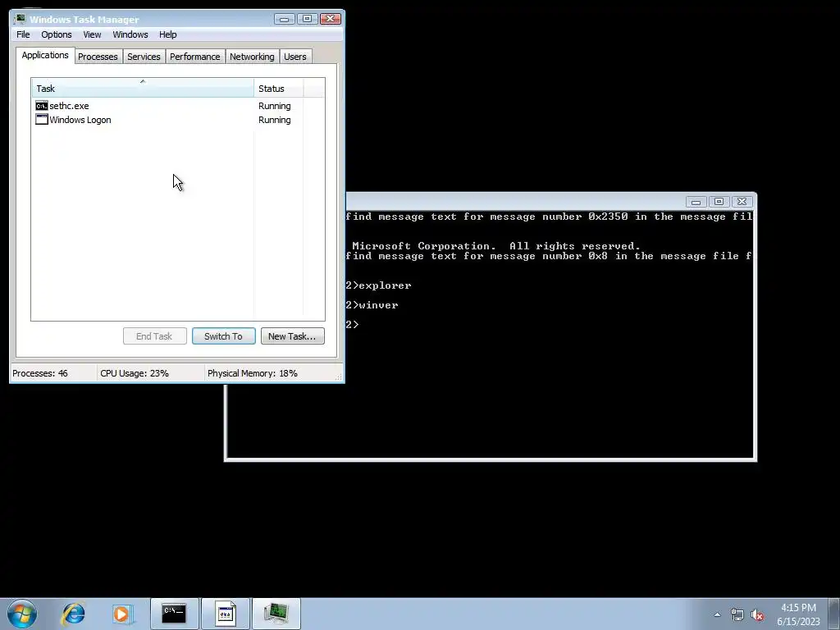This screenshot has height=630, width=840.
Task: Open the Help menu
Action: [167, 34]
